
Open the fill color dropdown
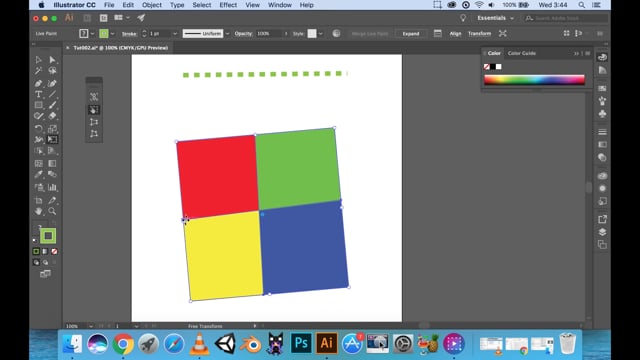tap(93, 33)
